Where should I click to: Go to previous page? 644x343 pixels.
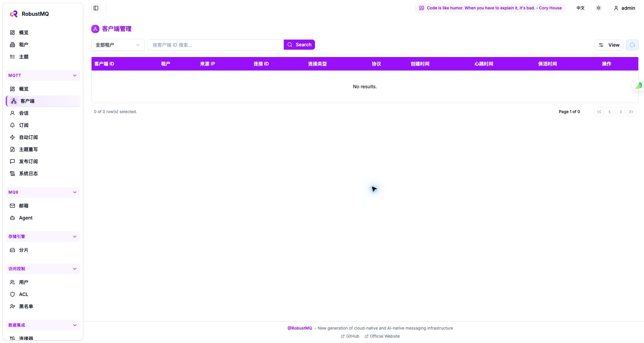610,112
